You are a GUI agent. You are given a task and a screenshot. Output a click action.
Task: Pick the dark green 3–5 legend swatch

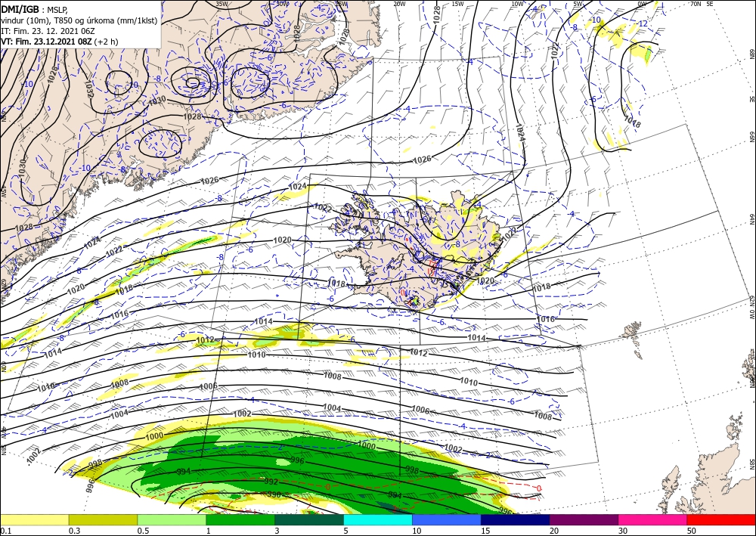(309, 519)
